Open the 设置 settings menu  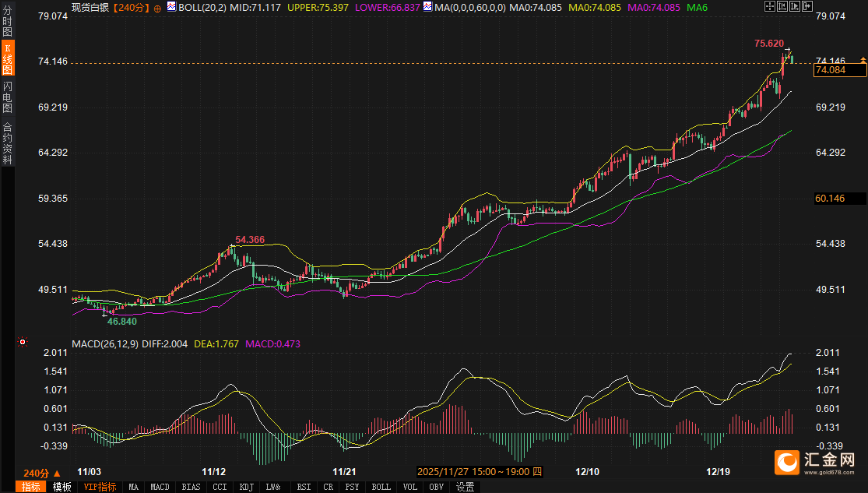(466, 487)
